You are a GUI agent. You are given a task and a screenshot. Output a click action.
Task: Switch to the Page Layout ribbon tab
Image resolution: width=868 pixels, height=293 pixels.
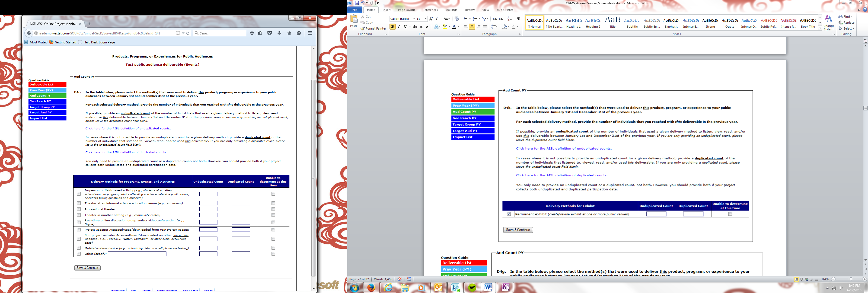click(x=406, y=10)
